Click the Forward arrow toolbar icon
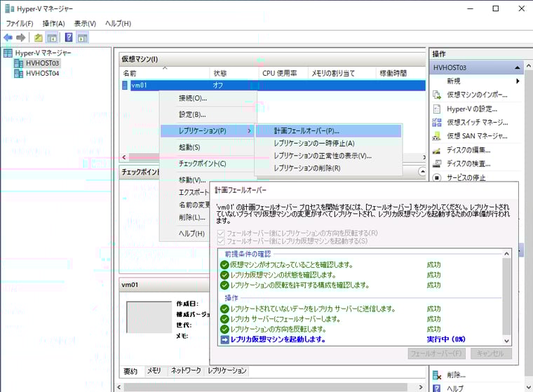The width and height of the screenshot is (533, 392). tap(21, 37)
